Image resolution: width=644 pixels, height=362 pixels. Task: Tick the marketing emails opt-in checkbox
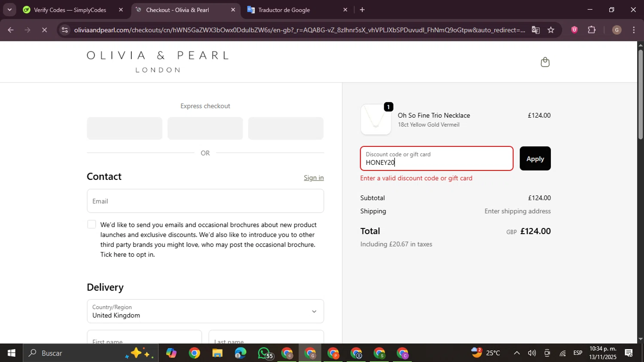pyautogui.click(x=91, y=224)
